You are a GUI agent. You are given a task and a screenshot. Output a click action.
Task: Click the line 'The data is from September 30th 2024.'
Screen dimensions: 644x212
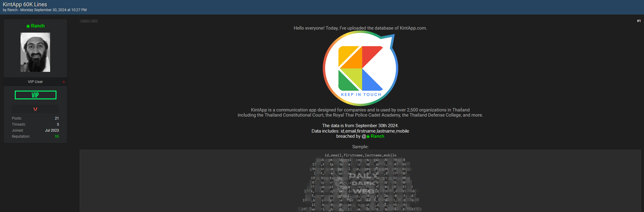(360, 126)
